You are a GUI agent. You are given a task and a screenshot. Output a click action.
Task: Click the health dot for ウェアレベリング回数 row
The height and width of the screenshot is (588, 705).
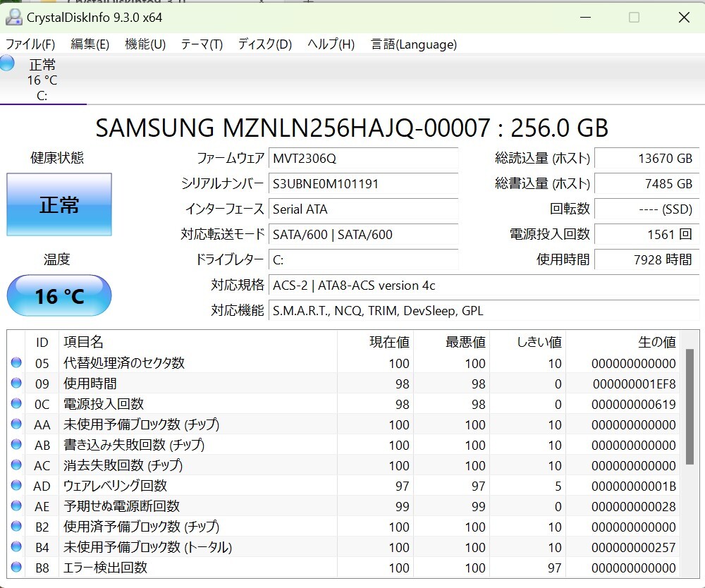(17, 486)
